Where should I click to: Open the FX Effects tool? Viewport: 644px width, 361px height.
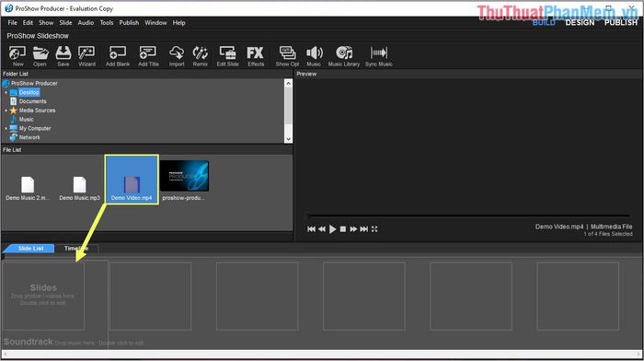[x=256, y=56]
